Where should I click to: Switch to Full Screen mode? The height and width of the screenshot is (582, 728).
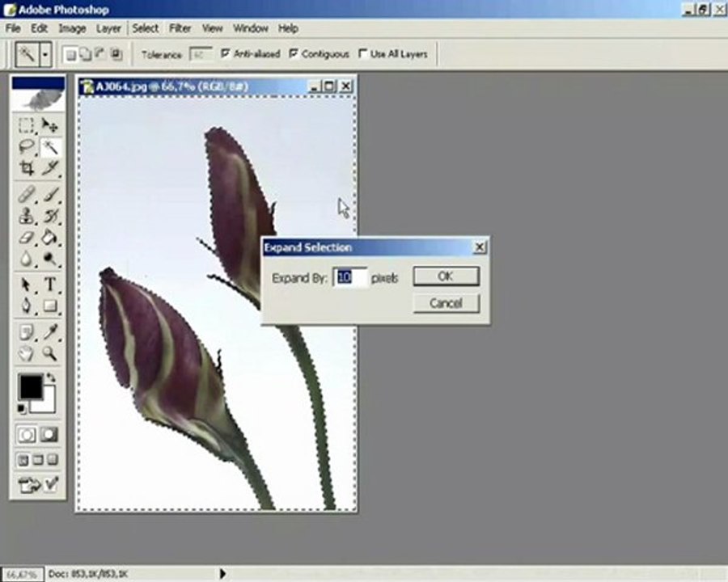[x=53, y=460]
